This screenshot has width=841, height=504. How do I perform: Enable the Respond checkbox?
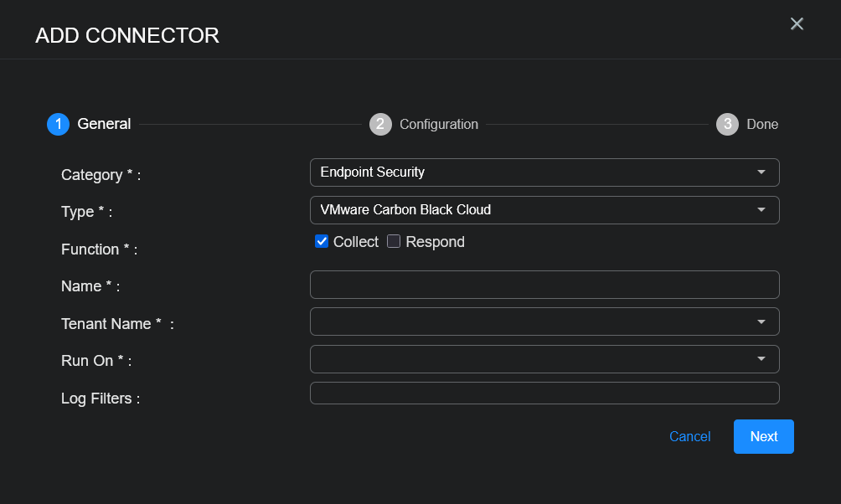point(394,242)
